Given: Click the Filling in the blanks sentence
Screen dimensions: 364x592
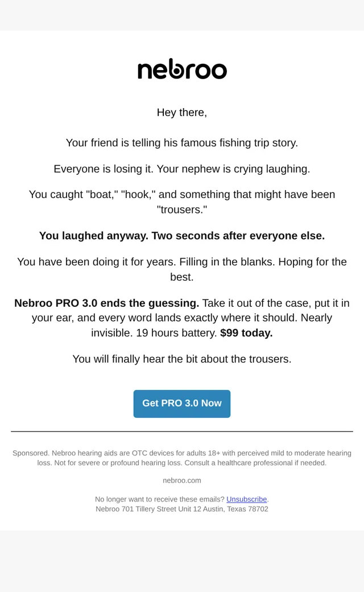Looking at the screenshot, I should (x=227, y=262).
